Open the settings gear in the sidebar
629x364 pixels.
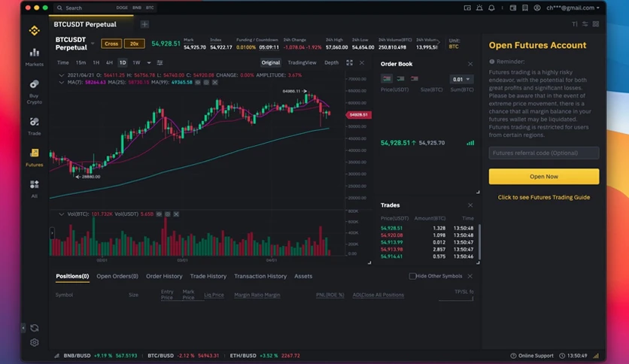35,343
